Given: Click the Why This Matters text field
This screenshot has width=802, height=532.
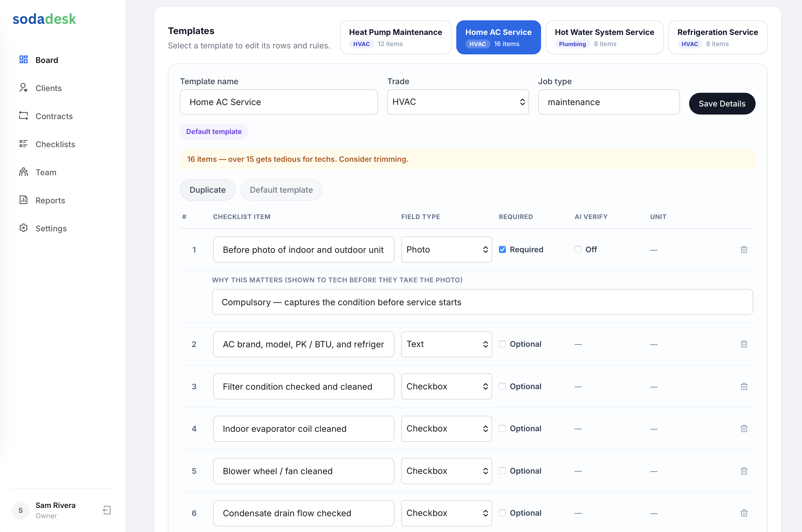Looking at the screenshot, I should point(482,302).
